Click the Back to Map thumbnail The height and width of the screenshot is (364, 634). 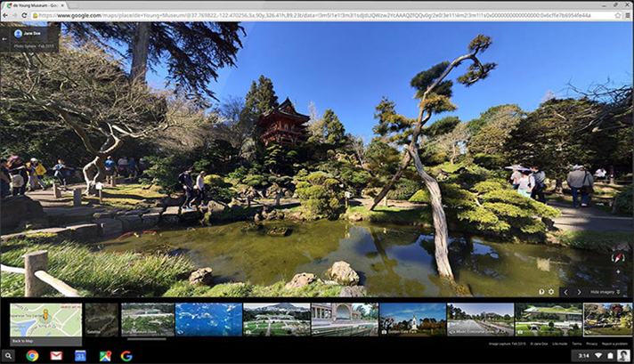(x=45, y=324)
